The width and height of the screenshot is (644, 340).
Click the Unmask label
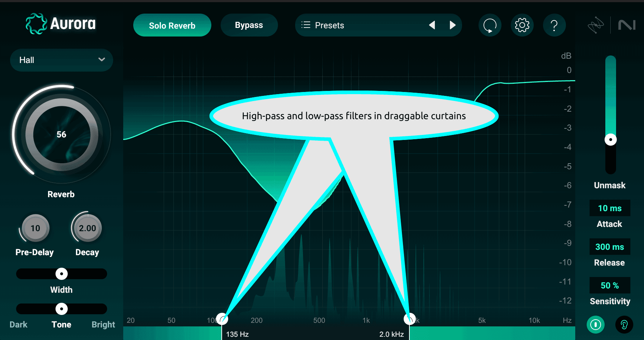[x=610, y=185]
